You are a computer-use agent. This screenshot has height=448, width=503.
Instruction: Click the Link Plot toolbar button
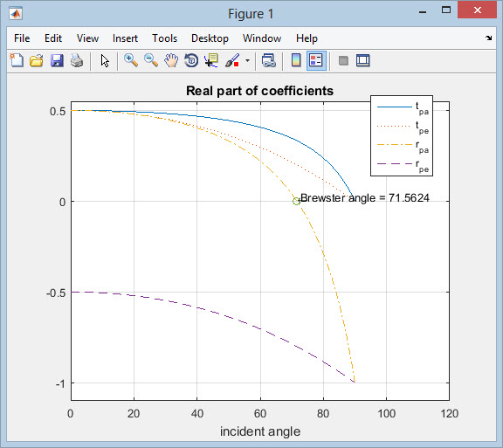tap(268, 60)
